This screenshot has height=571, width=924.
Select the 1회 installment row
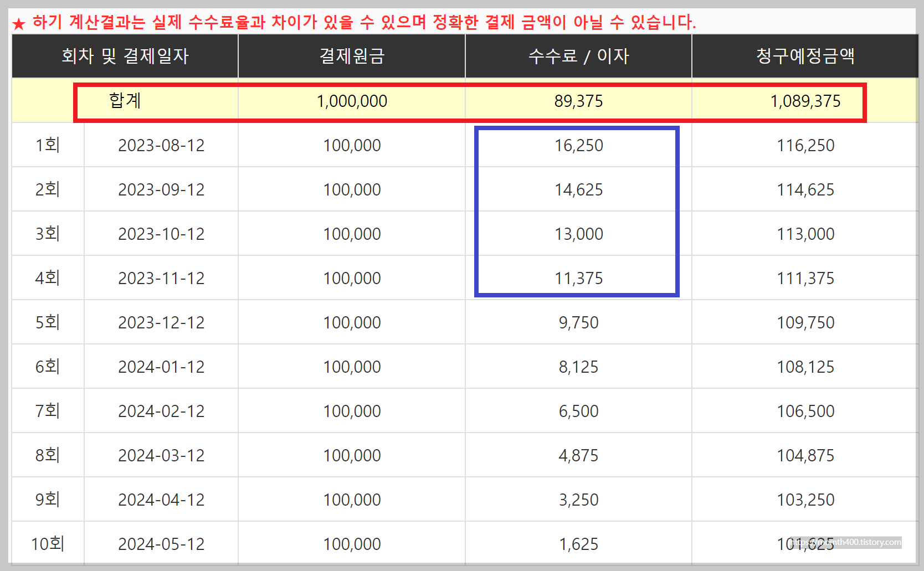(48, 145)
